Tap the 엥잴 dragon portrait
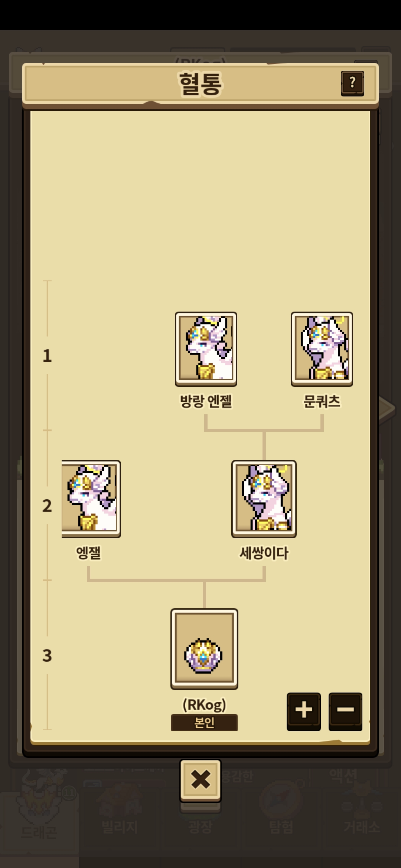Screen dimensions: 401x868 point(91,499)
